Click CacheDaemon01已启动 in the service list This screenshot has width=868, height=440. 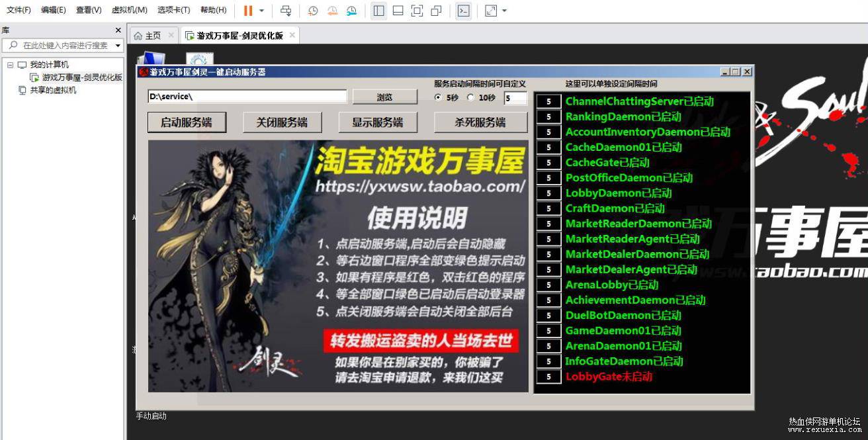pyautogui.click(x=623, y=148)
